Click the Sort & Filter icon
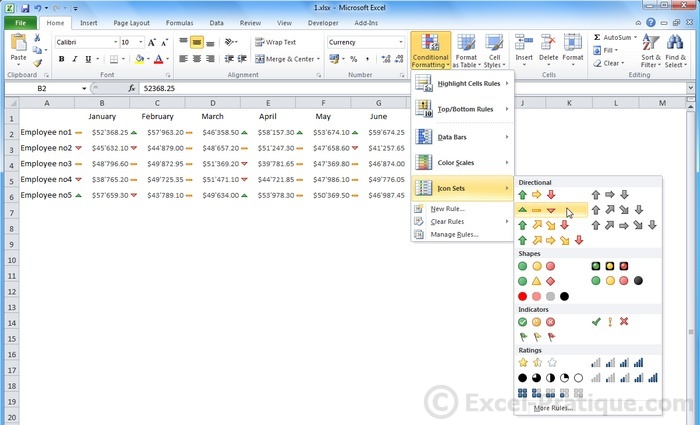The width and height of the screenshot is (700, 425). pos(650,43)
